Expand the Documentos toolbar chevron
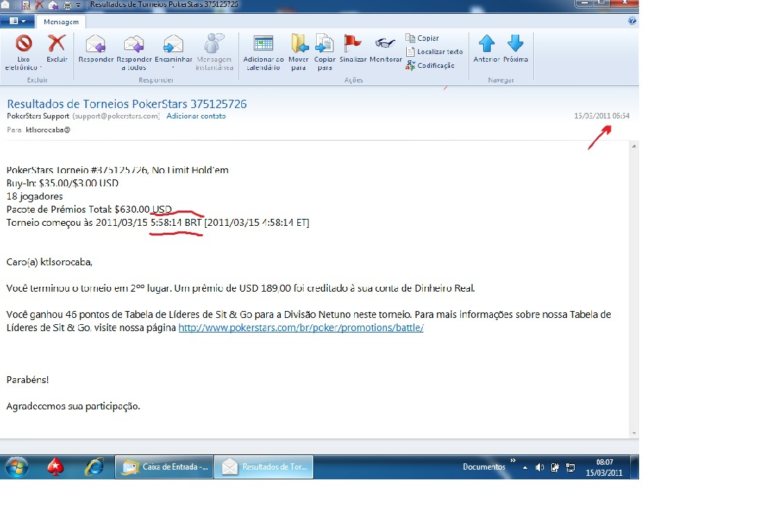 tap(513, 461)
